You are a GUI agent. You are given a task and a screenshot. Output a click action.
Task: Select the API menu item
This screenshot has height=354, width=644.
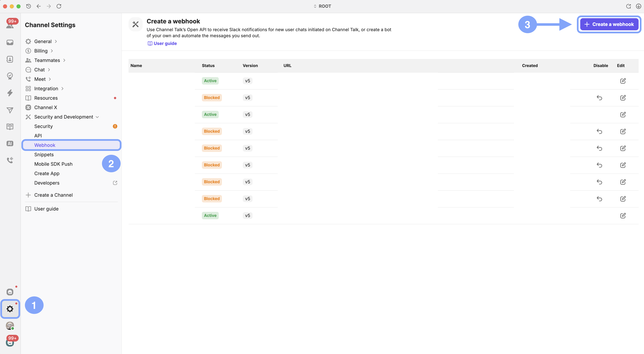pos(38,136)
